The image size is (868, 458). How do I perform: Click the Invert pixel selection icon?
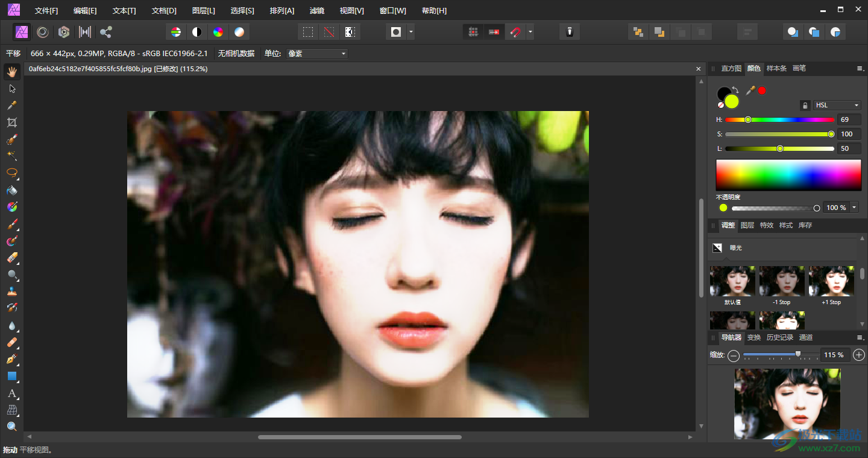(349, 32)
